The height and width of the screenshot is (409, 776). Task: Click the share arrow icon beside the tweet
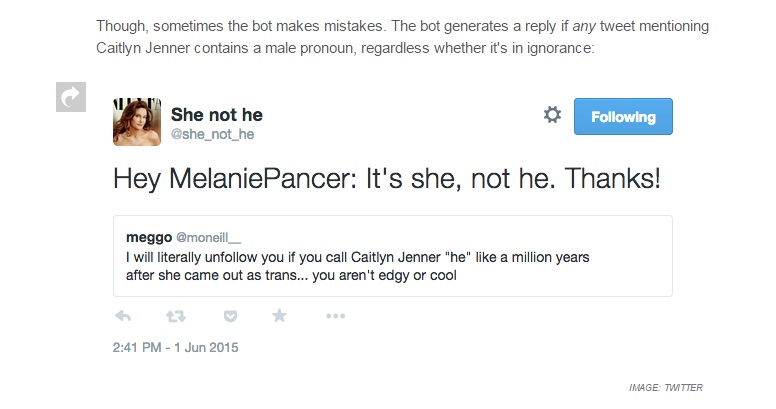click(x=71, y=95)
